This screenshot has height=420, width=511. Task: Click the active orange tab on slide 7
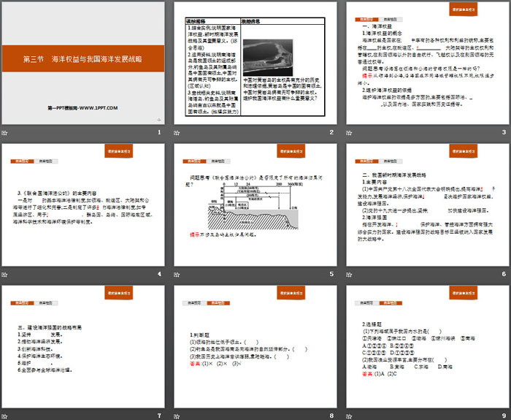[x=22, y=303]
